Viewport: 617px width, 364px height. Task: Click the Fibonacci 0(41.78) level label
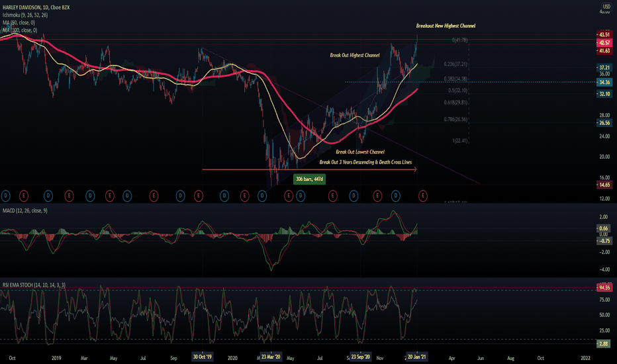[459, 40]
